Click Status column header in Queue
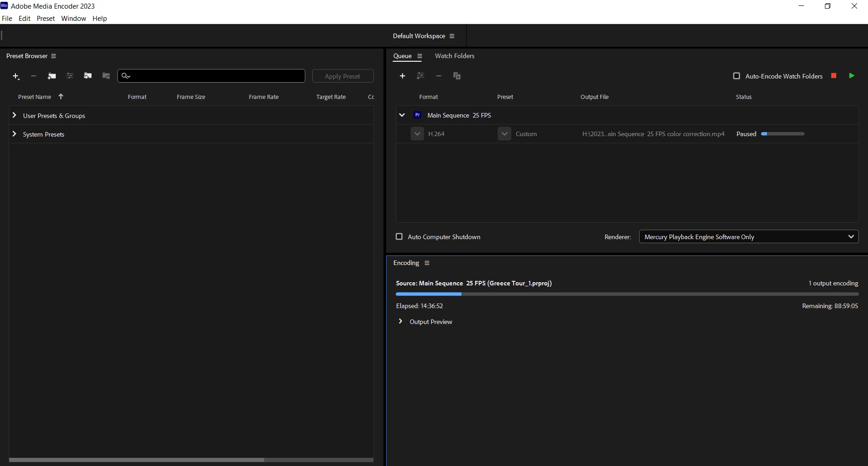 pos(744,97)
